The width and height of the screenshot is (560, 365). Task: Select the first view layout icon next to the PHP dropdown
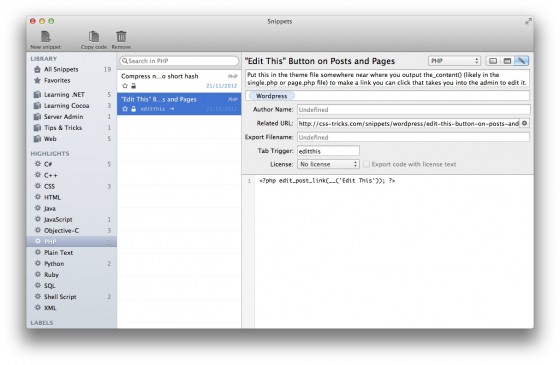tap(493, 61)
